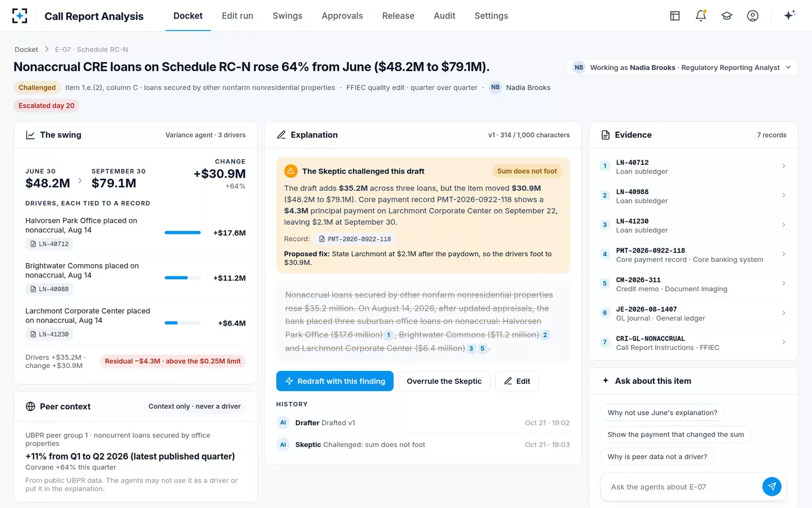Screen dimensions: 812x508
Task: Open the layout panel icon in header
Action: click(x=675, y=16)
